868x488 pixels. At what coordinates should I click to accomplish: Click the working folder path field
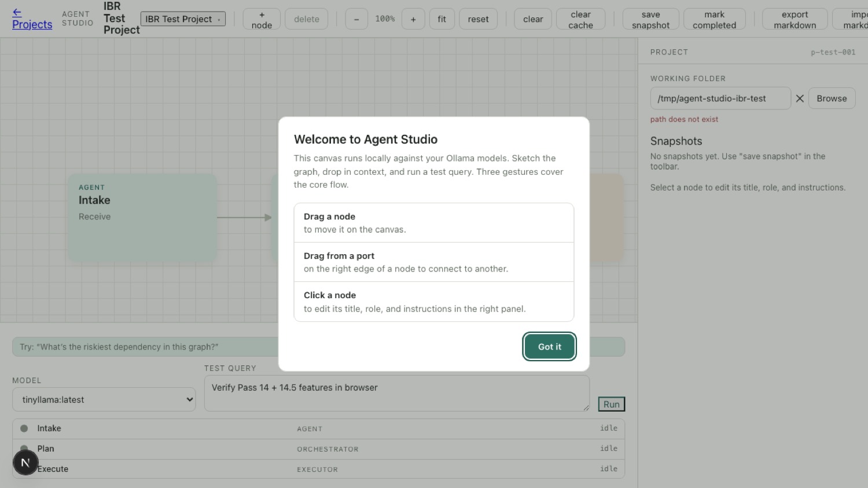720,98
